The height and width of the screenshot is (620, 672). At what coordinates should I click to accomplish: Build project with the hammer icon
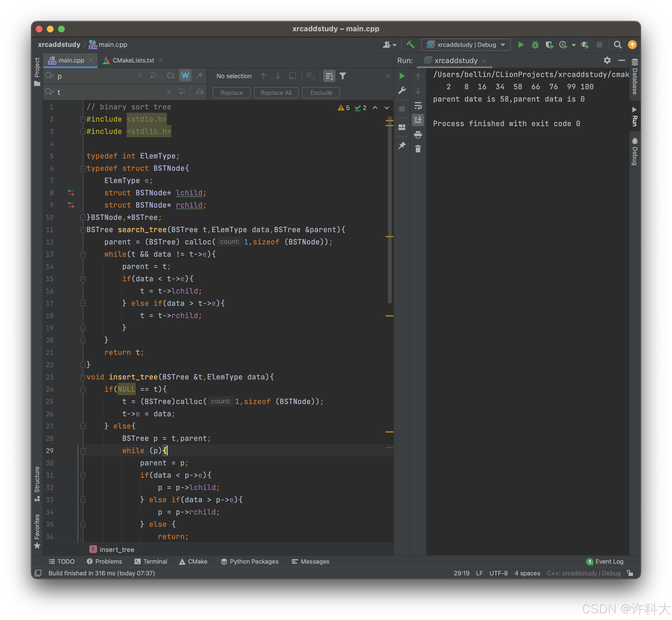coord(410,45)
